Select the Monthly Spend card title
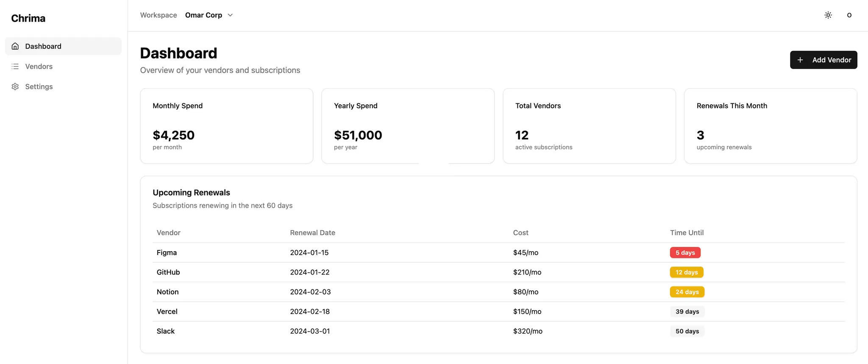Viewport: 868px width, 364px height. (178, 106)
